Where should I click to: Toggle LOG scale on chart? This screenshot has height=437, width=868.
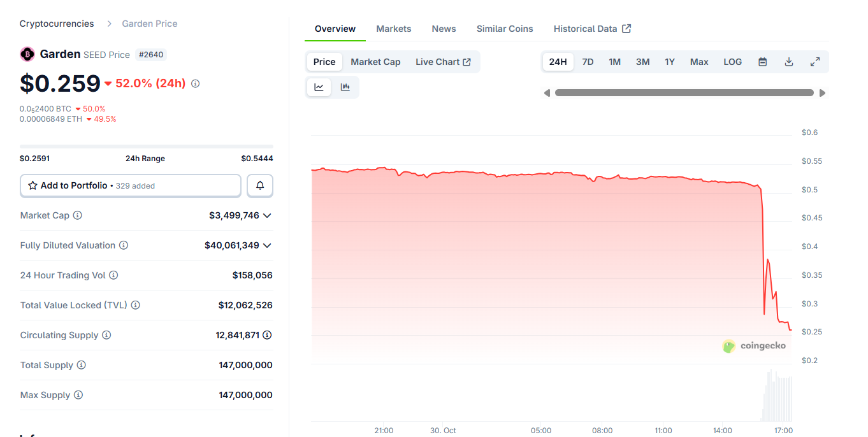[732, 62]
